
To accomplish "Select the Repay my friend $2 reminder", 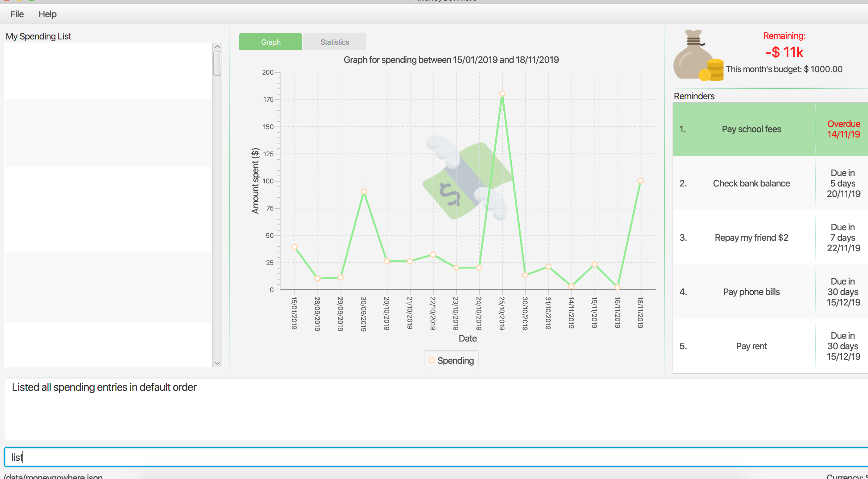I will [751, 238].
